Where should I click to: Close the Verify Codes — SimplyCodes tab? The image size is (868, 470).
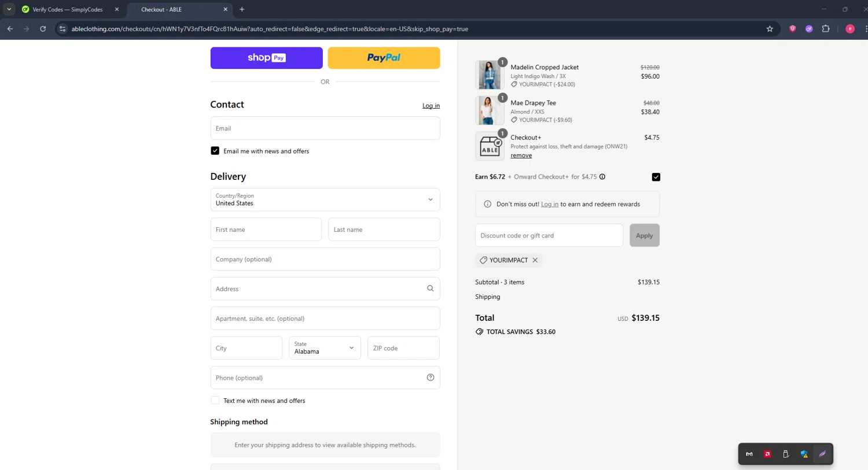(117, 9)
